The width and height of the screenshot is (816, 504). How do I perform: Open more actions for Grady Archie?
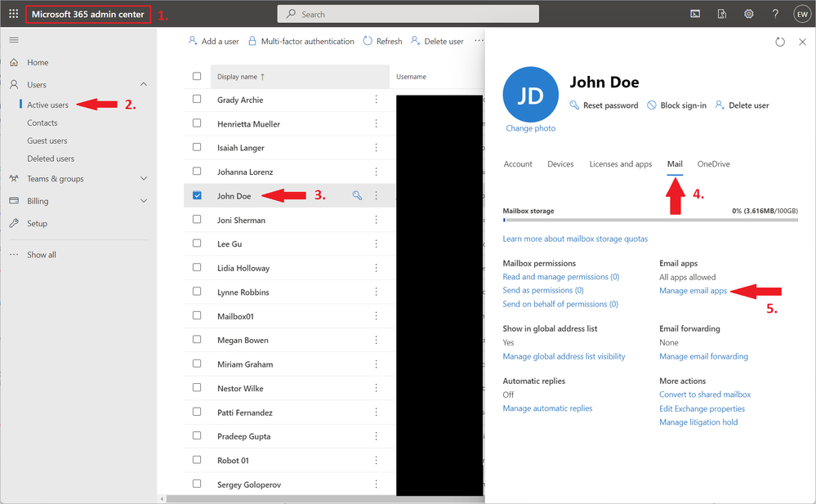(377, 100)
